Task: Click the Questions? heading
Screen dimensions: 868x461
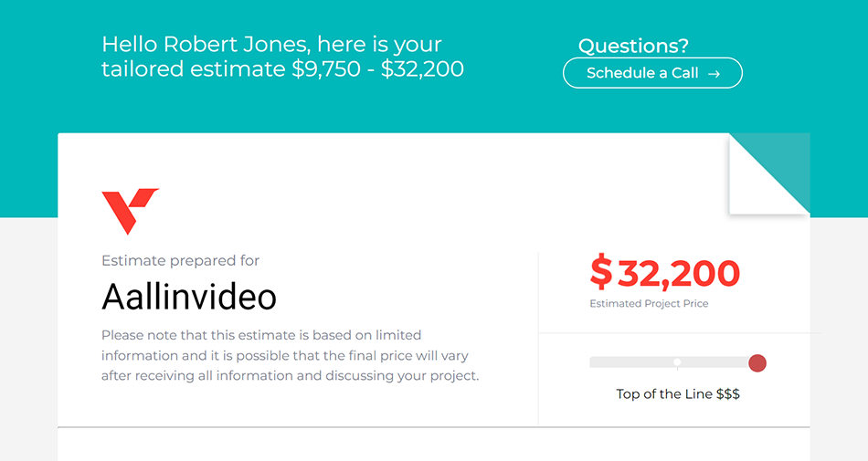Action: pos(633,46)
